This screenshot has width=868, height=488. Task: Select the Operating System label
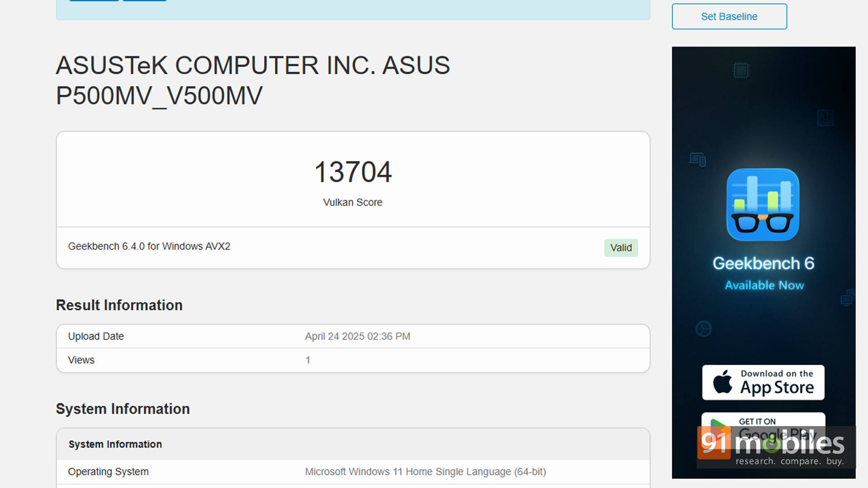pyautogui.click(x=108, y=472)
